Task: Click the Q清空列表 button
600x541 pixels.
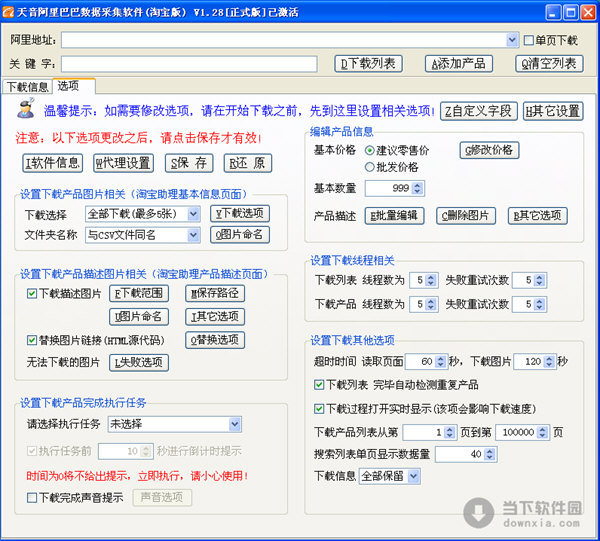Action: (549, 64)
